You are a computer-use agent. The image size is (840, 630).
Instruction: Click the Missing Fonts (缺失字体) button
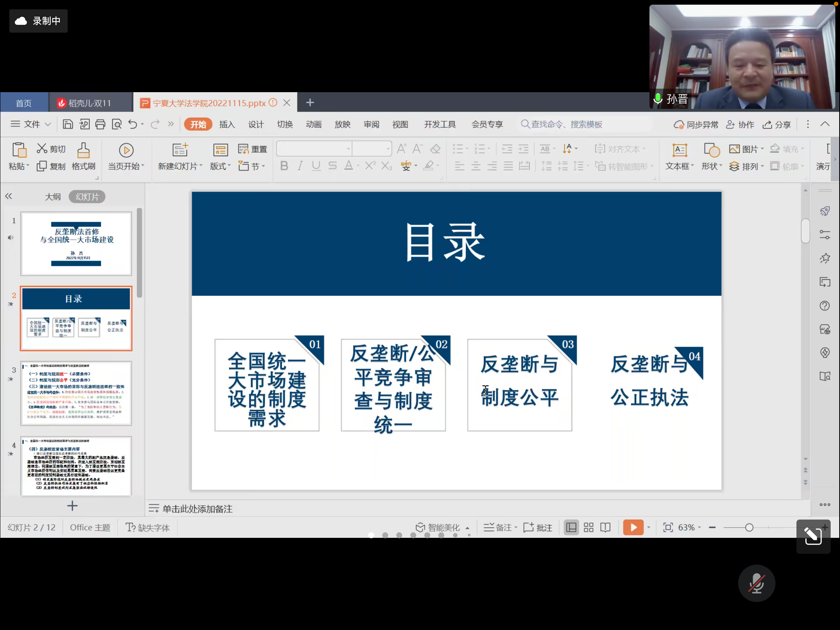148,527
